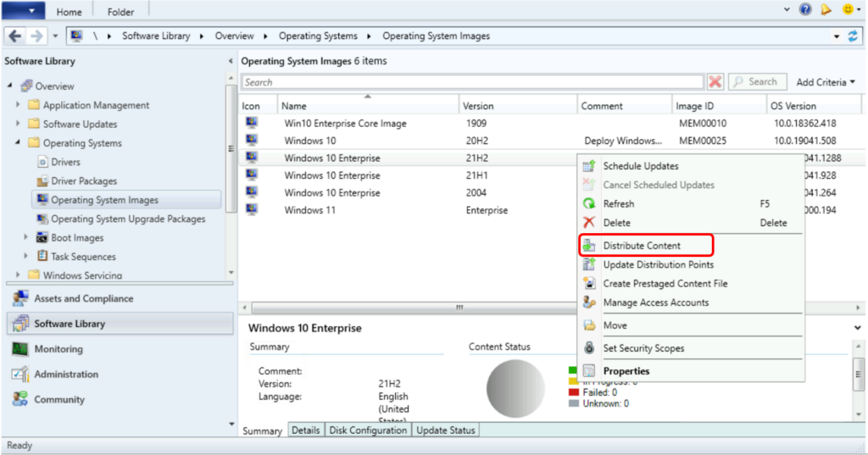
Task: Switch to the Details tab
Action: 305,430
